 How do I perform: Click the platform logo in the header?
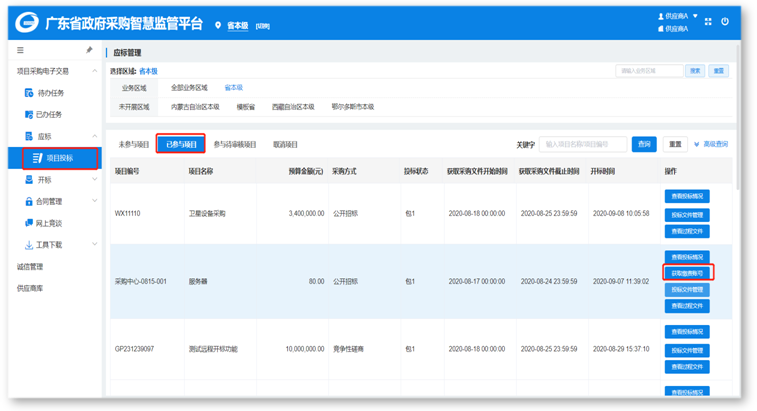pos(27,23)
